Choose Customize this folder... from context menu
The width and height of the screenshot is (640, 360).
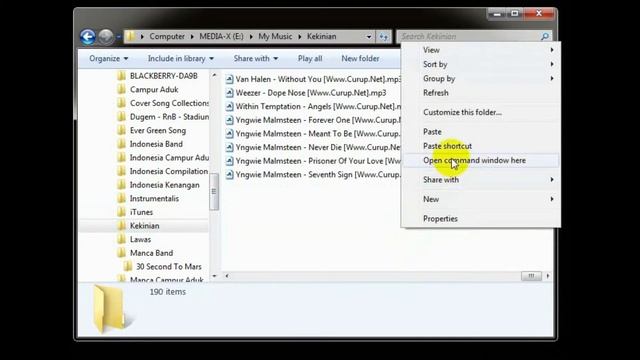pos(481,112)
